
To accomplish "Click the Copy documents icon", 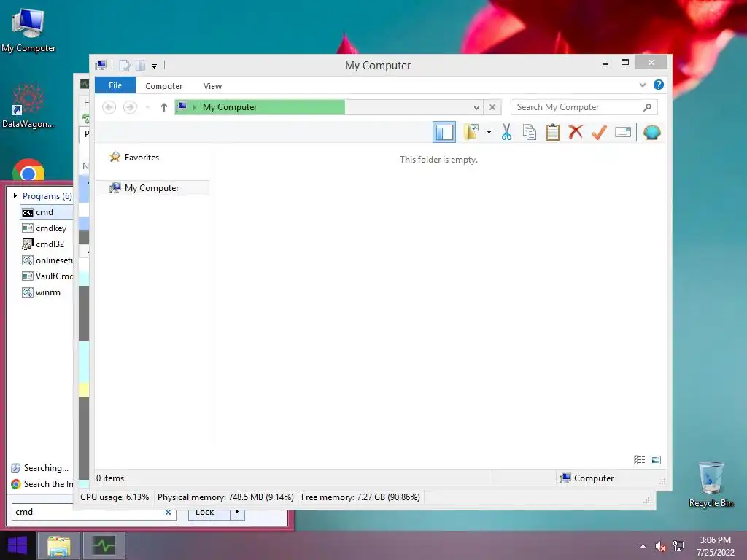I will tap(530, 132).
